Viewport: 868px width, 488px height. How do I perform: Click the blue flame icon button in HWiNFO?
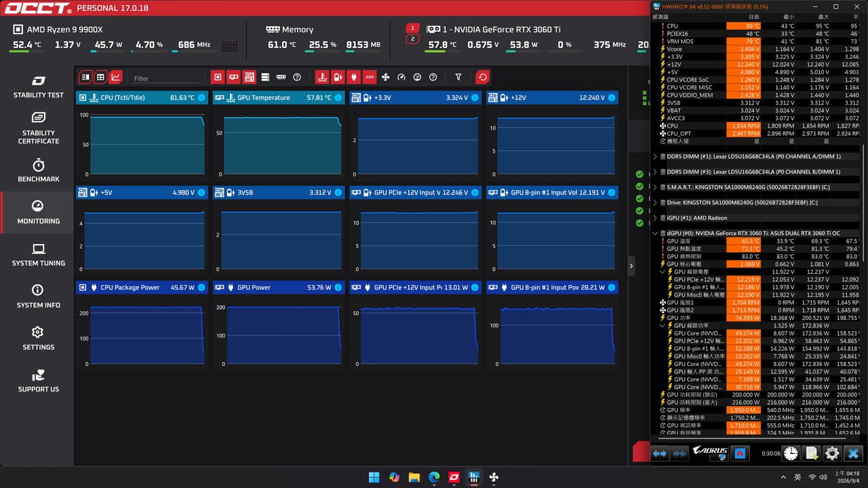point(741,453)
